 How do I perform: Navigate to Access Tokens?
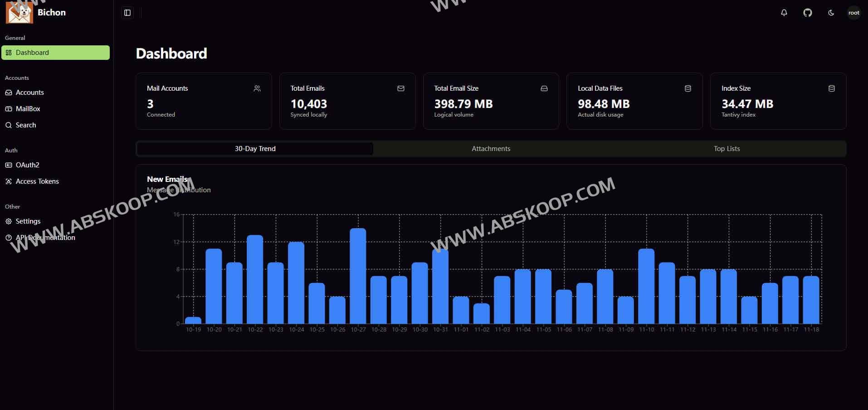click(37, 181)
